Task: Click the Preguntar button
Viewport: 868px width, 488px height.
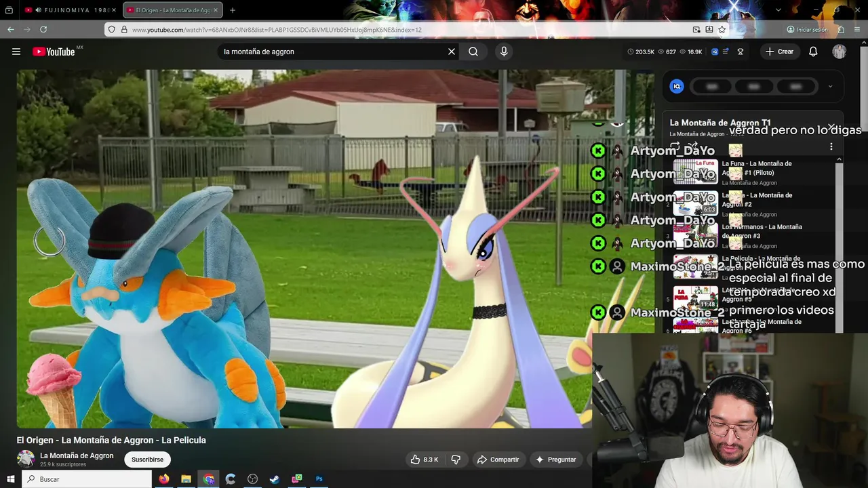Action: 555,460
